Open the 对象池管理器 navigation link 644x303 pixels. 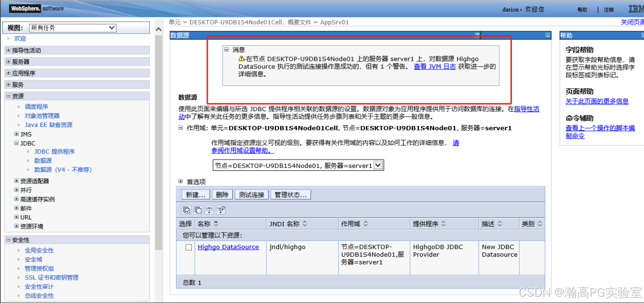(x=42, y=116)
